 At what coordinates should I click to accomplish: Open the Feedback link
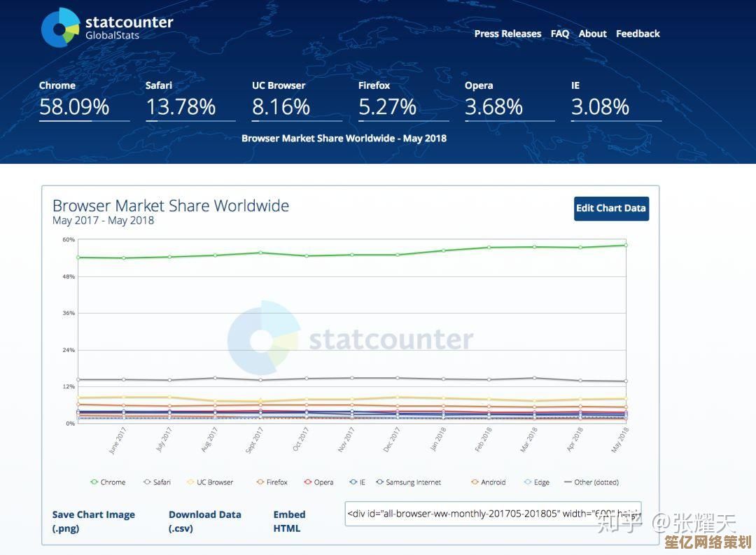point(638,34)
